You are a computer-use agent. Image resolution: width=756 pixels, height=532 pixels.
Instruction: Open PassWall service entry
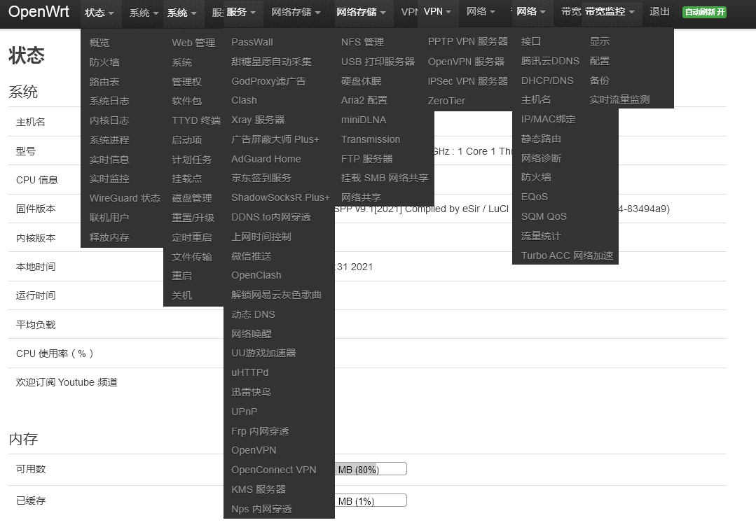pyautogui.click(x=252, y=43)
